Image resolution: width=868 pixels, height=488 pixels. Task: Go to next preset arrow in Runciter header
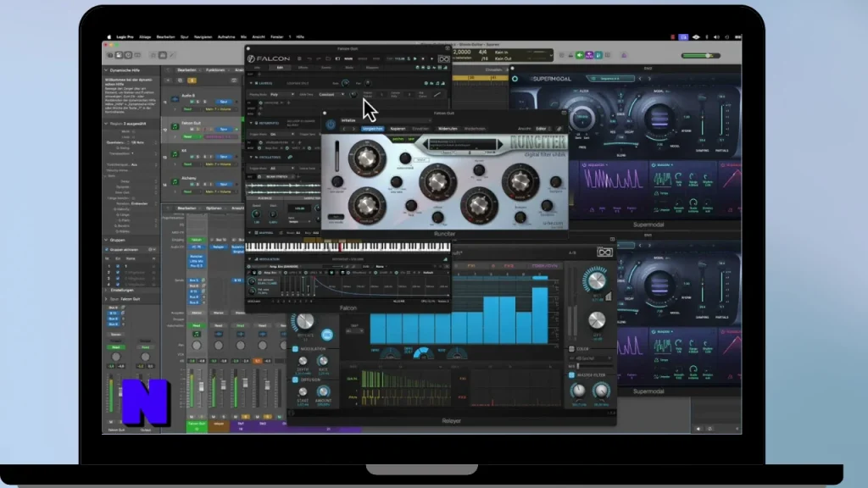click(x=353, y=129)
